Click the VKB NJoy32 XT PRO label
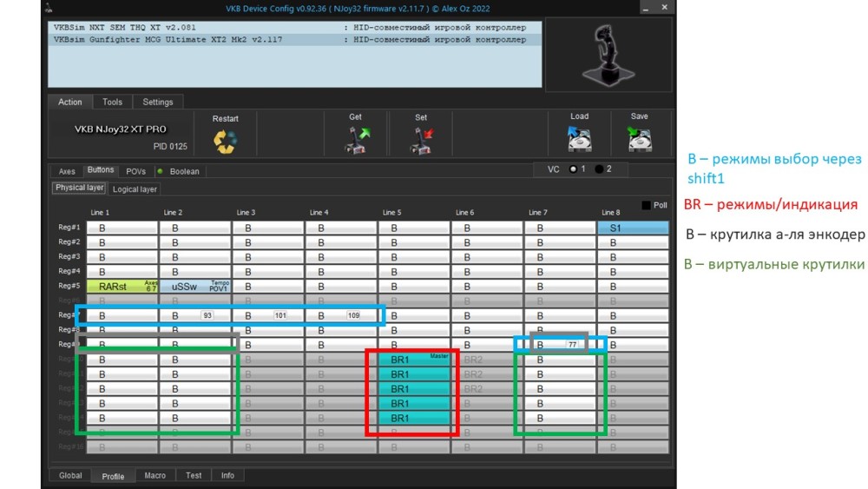 (x=121, y=129)
